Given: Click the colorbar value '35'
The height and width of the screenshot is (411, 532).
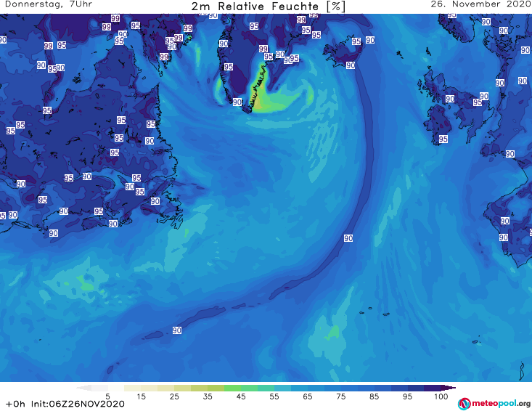Looking at the screenshot, I should pyautogui.click(x=208, y=396).
